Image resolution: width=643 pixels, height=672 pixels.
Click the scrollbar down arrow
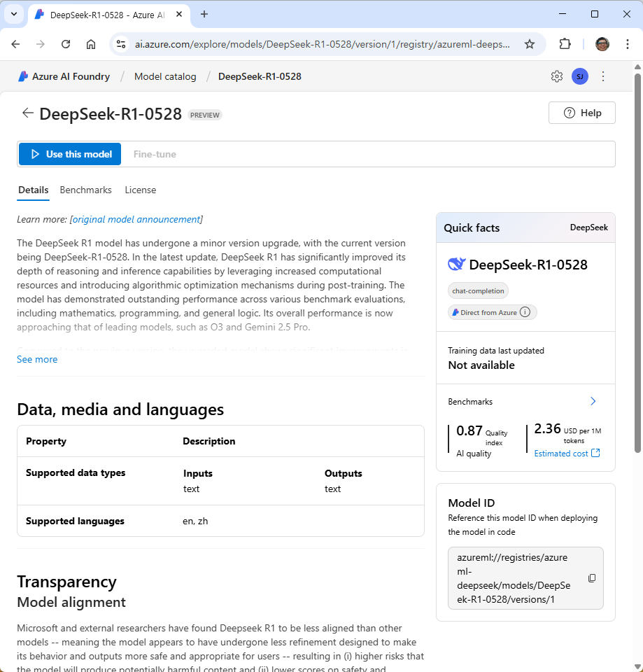point(637,667)
